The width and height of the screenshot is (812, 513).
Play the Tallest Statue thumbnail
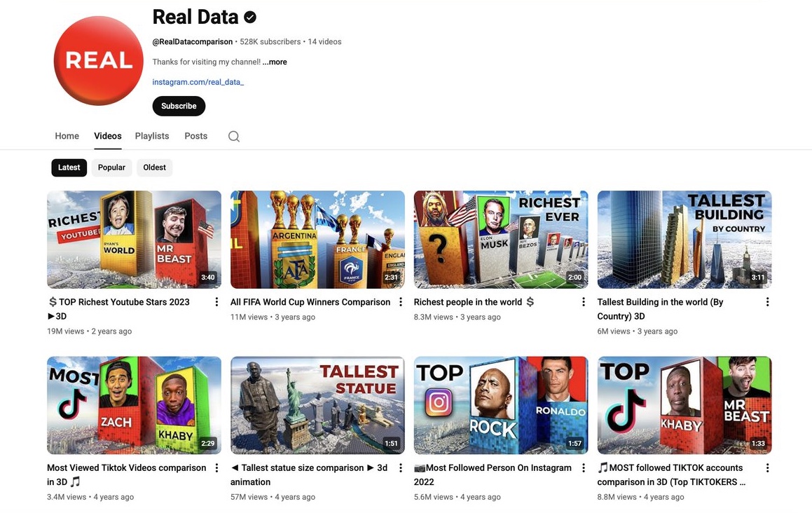(x=317, y=405)
